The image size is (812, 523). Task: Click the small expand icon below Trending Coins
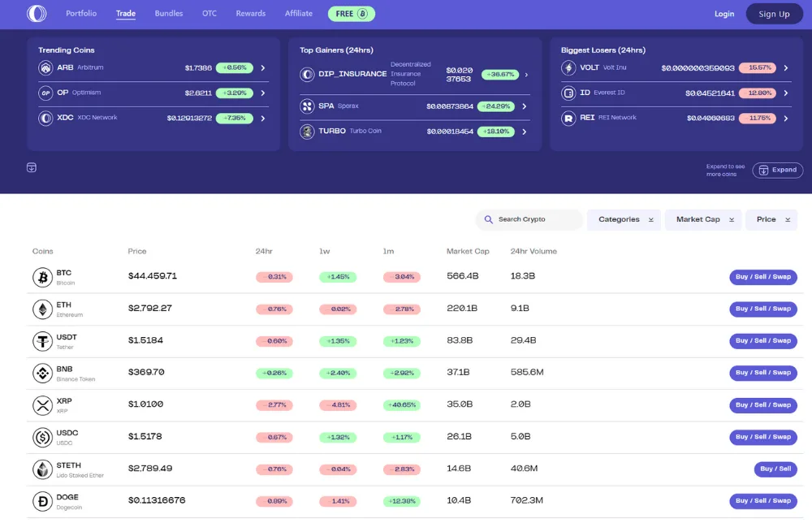point(32,167)
